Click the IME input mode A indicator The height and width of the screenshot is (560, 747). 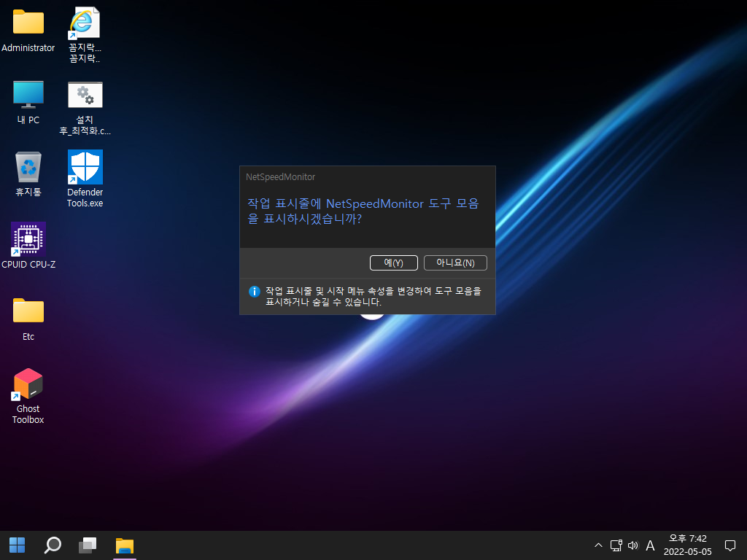click(x=650, y=545)
